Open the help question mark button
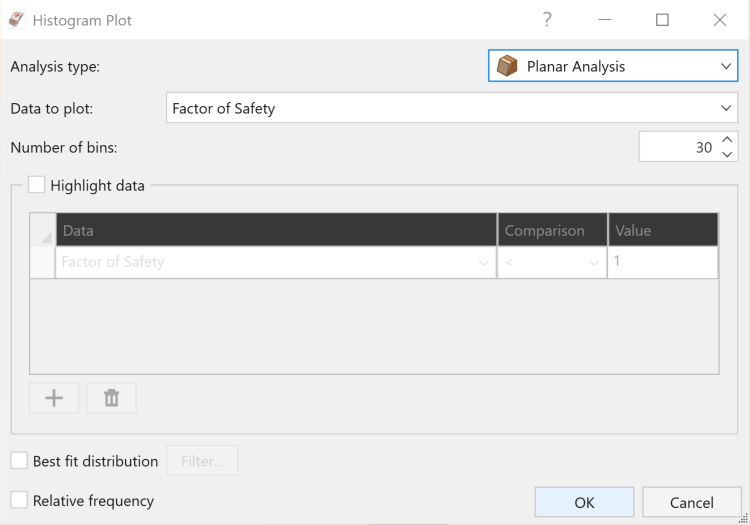750x525 pixels. [x=547, y=20]
